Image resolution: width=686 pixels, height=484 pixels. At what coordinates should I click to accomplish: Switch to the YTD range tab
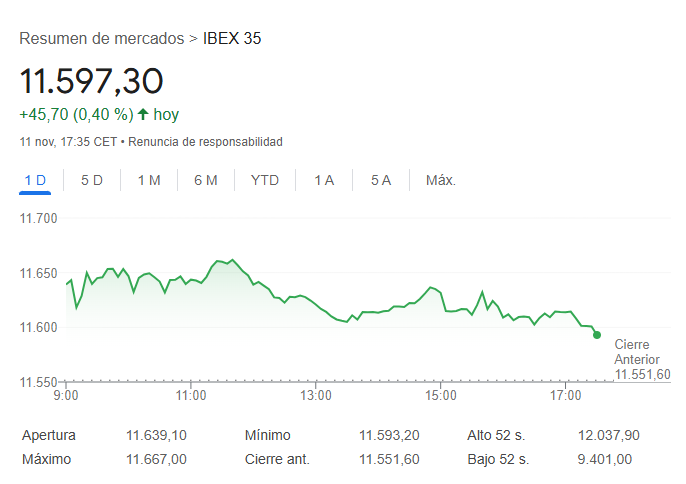point(265,180)
